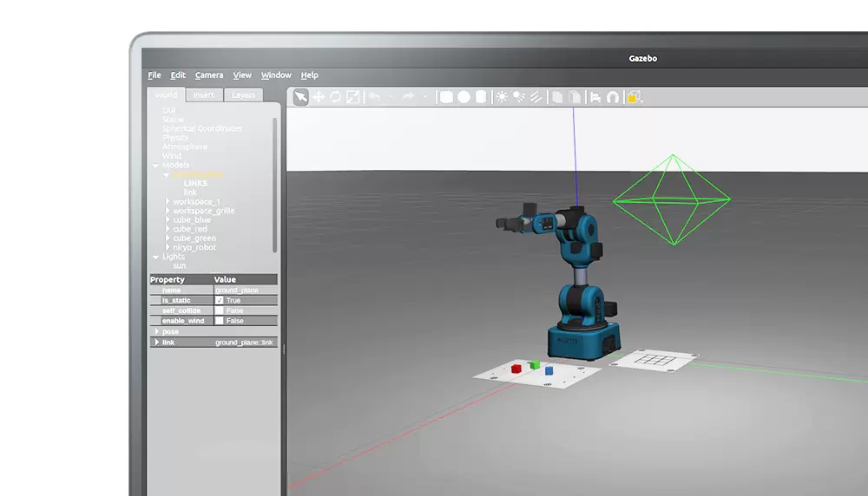The height and width of the screenshot is (496, 868).
Task: Add a spot light
Action: pyautogui.click(x=519, y=97)
